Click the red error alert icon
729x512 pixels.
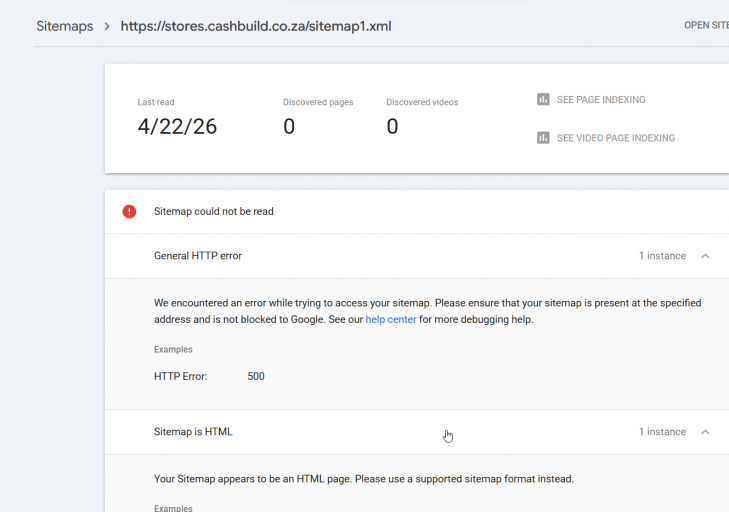(129, 212)
